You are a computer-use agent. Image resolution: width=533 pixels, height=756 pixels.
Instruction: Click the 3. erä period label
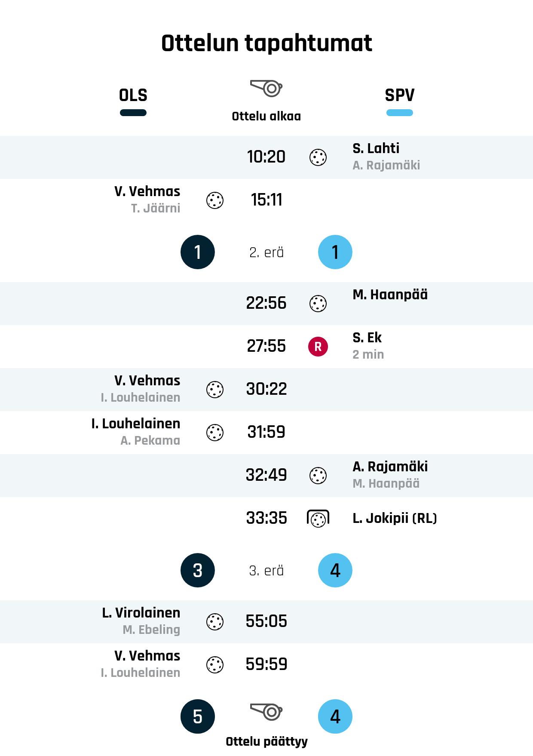pos(266,571)
